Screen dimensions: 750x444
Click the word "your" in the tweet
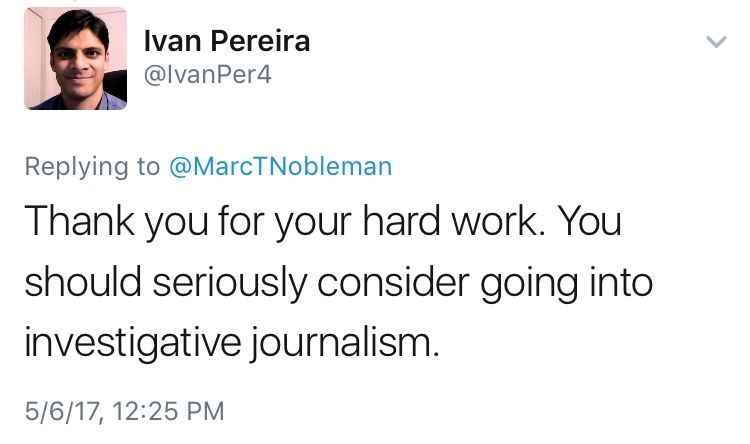pyautogui.click(x=310, y=221)
